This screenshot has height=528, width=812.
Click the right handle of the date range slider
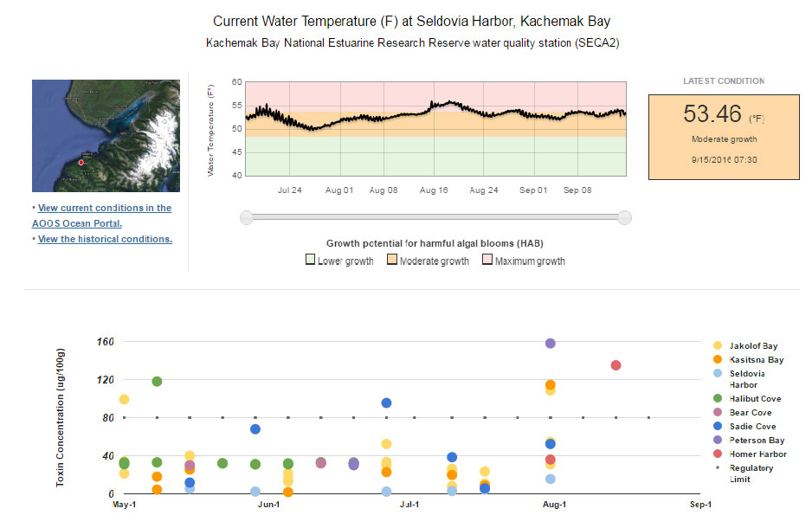click(x=624, y=217)
